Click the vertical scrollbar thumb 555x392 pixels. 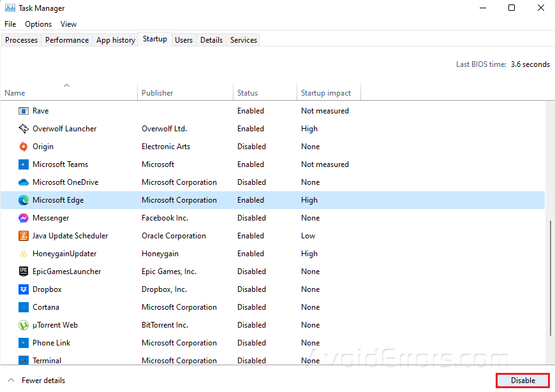[x=550, y=277]
